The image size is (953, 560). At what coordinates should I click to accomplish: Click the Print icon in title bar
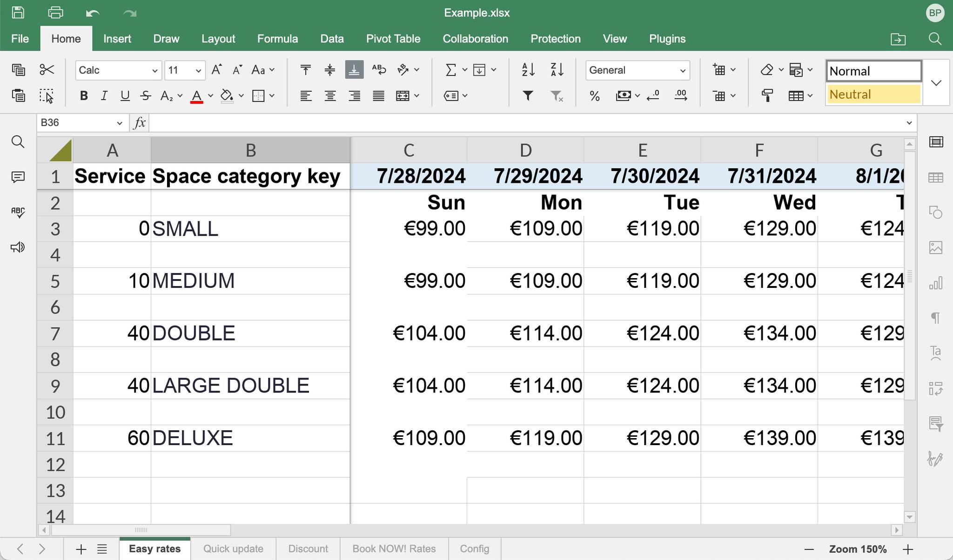(x=55, y=13)
